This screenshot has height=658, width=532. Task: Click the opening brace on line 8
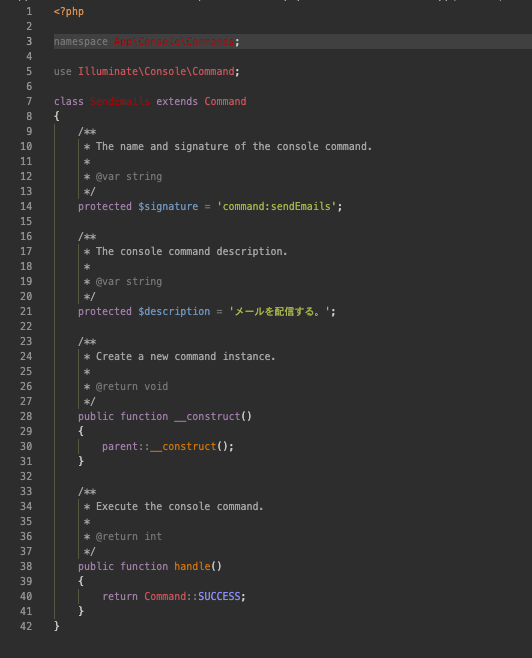tap(57, 116)
